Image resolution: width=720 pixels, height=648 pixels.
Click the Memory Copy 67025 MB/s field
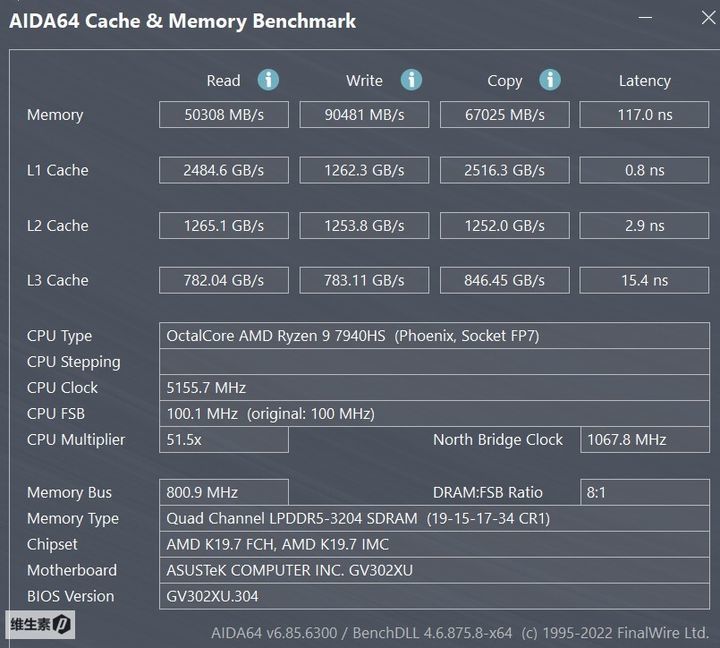504,115
